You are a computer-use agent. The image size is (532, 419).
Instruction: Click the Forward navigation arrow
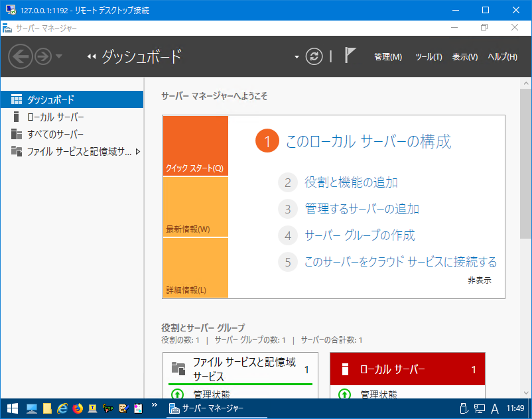43,56
